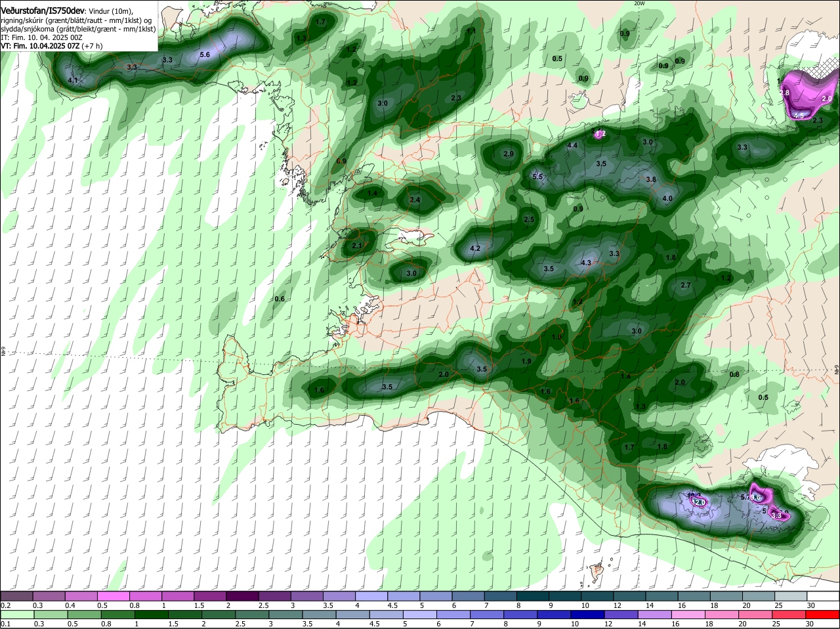Select upper legend pink swatch starting at 0.5
This screenshot has height=629, width=840.
[x=113, y=596]
